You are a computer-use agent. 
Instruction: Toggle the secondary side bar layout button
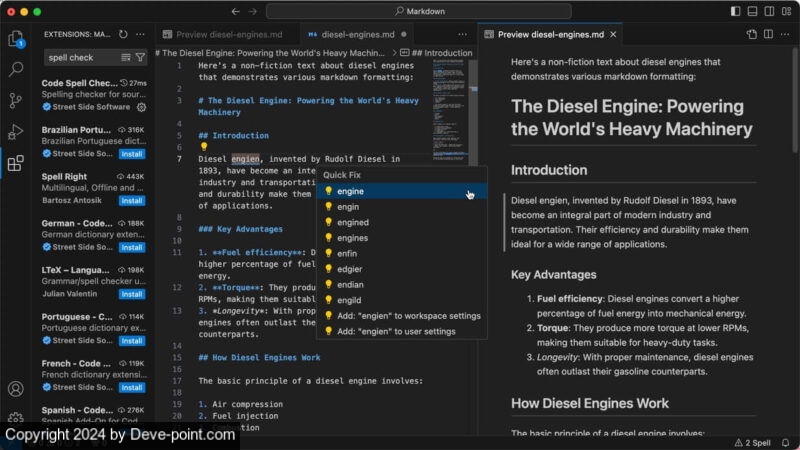point(768,11)
